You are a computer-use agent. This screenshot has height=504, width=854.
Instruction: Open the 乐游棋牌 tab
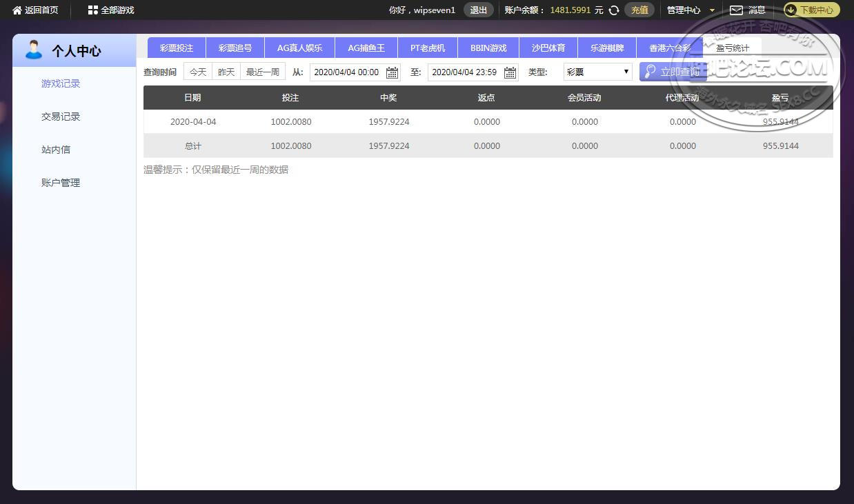pyautogui.click(x=607, y=48)
